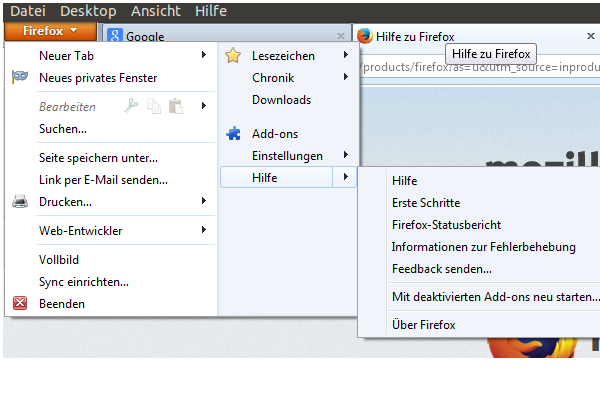
Task: Click the printer icon beside Drucken
Action: (20, 201)
